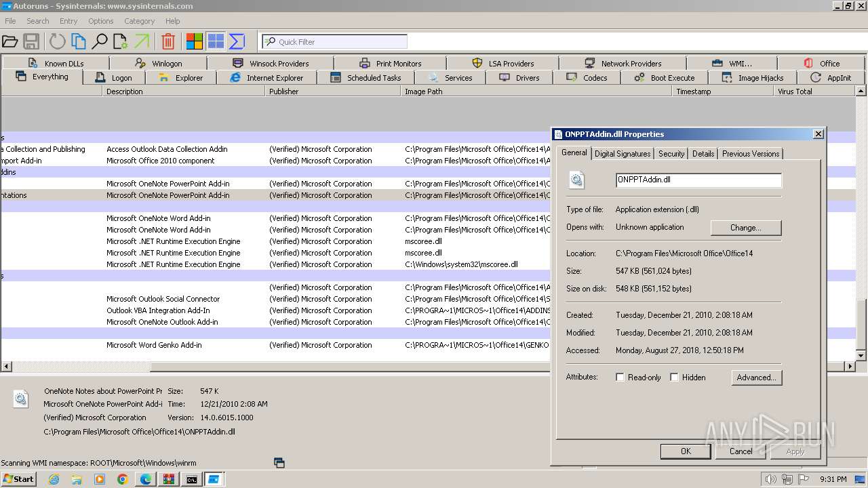Viewport: 868px width, 488px height.
Task: Switch to the AppInit tab
Action: coord(831,78)
